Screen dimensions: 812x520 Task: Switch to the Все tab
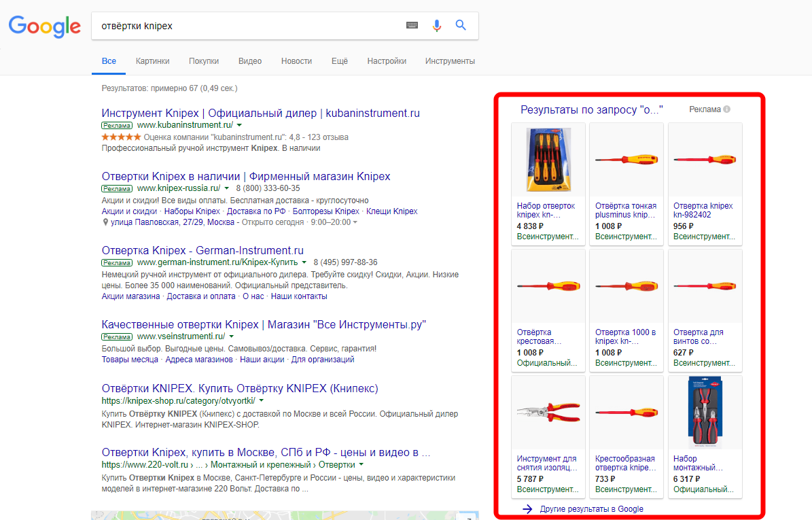[109, 61]
